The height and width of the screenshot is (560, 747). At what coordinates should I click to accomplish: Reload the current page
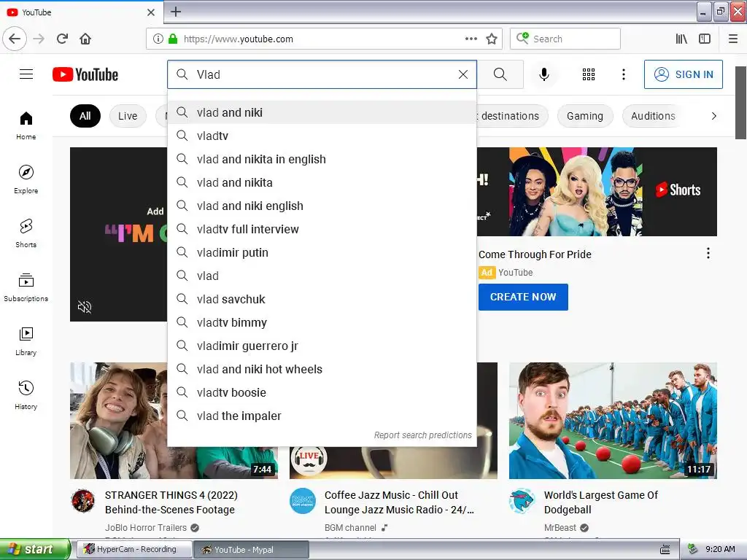pos(63,39)
